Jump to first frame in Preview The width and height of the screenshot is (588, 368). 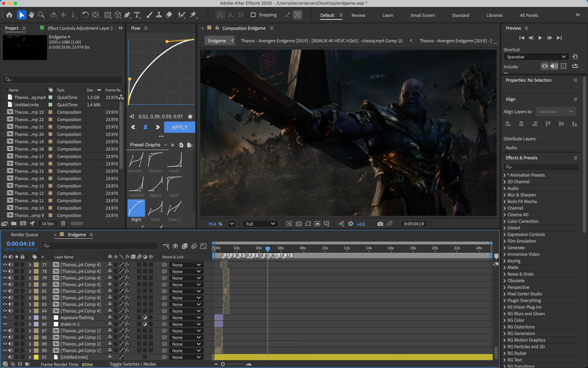522,38
